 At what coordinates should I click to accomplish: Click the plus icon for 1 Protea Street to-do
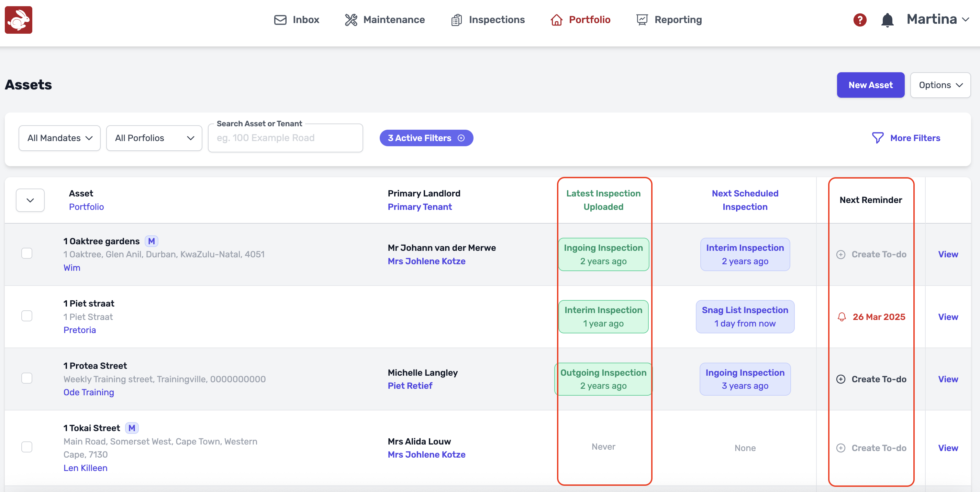pos(841,379)
